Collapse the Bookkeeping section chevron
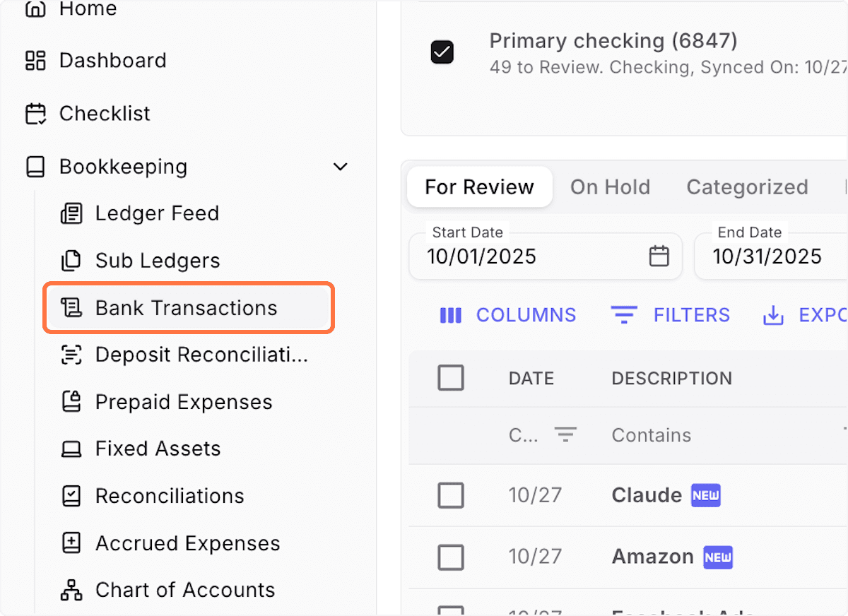 340,167
